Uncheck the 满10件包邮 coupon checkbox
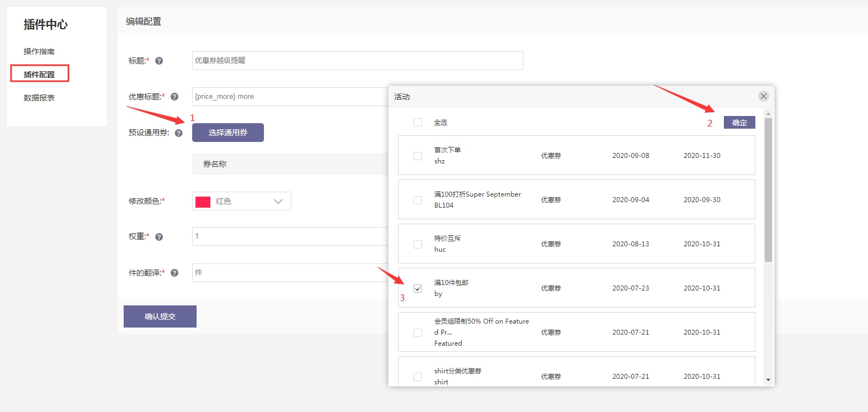This screenshot has width=868, height=412. pos(417,288)
